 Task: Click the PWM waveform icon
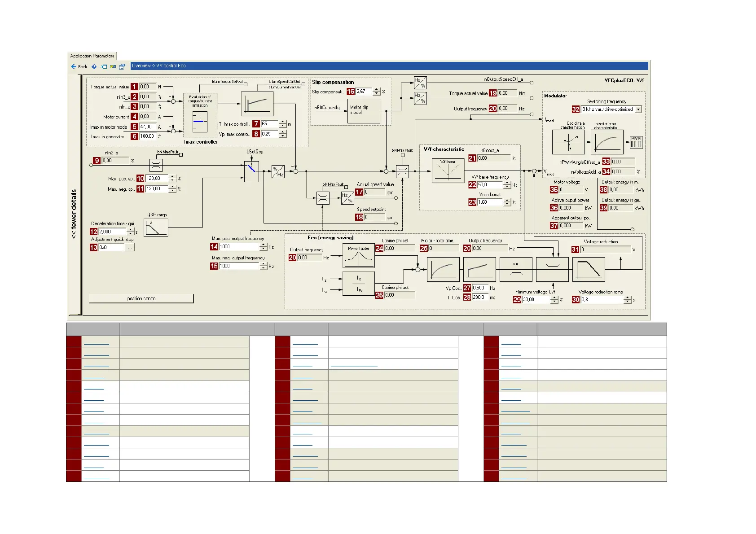[x=636, y=143]
